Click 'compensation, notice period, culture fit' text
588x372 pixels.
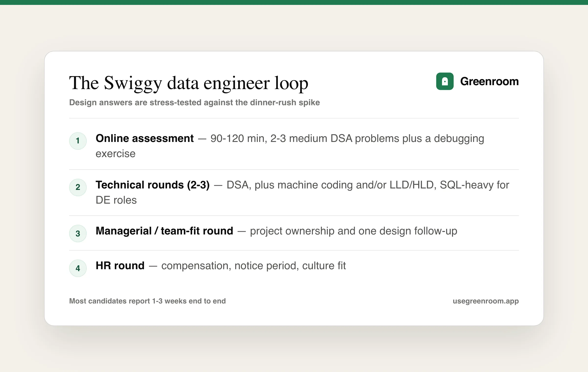pyautogui.click(x=254, y=266)
